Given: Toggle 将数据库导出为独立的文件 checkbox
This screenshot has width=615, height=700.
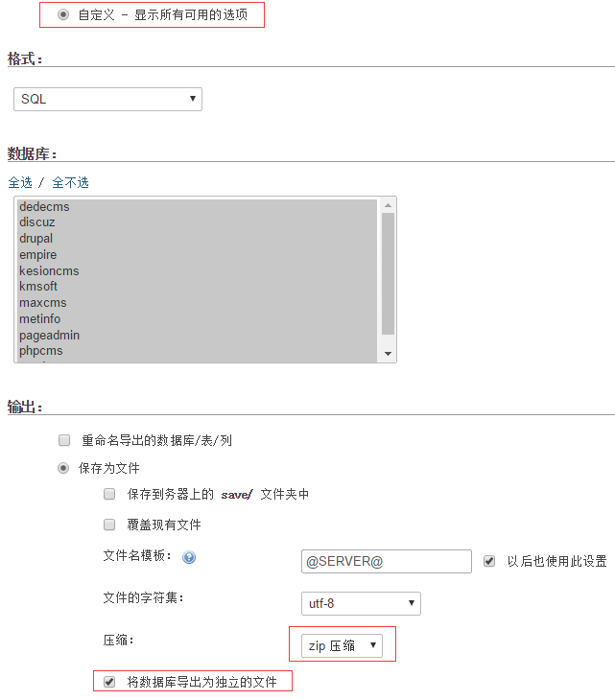Looking at the screenshot, I should (109, 682).
